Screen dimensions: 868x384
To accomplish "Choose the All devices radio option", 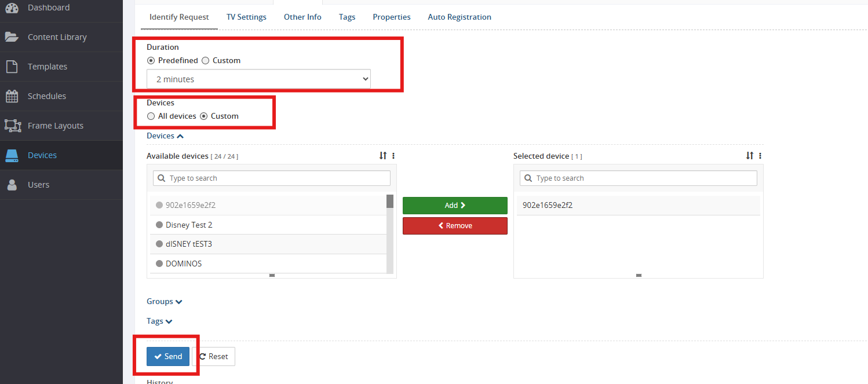I will pos(151,116).
